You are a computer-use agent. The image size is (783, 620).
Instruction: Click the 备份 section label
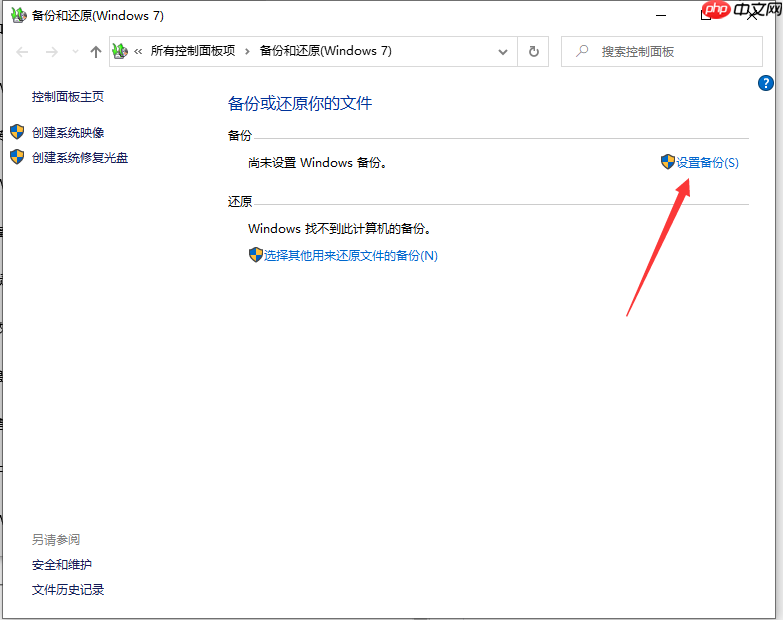(x=240, y=136)
